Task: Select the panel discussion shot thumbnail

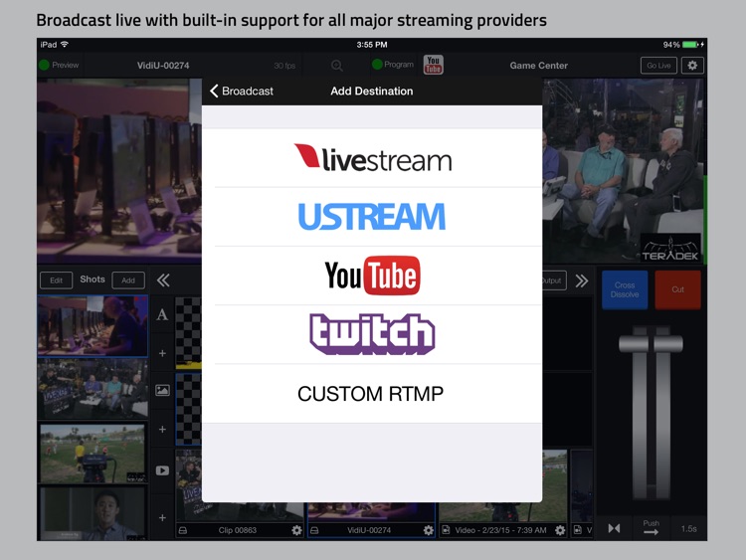Action: coord(93,389)
